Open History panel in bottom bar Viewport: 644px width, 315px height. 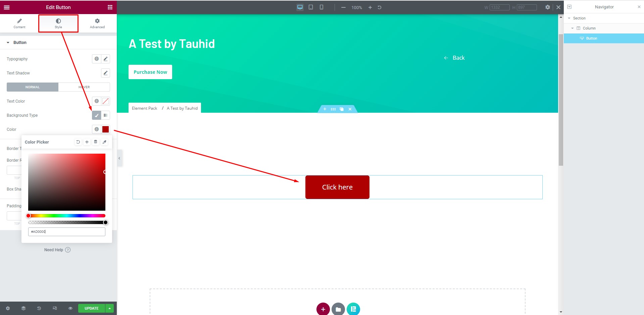[x=39, y=308]
